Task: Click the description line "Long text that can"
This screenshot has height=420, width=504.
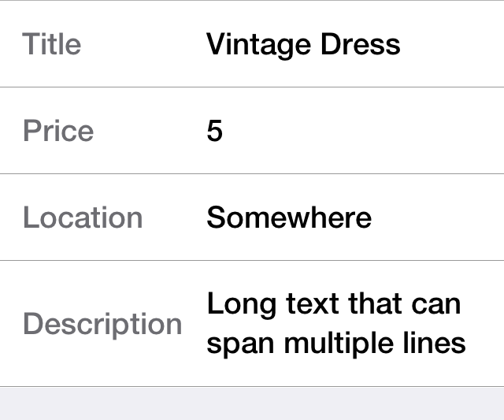Action: point(334,303)
